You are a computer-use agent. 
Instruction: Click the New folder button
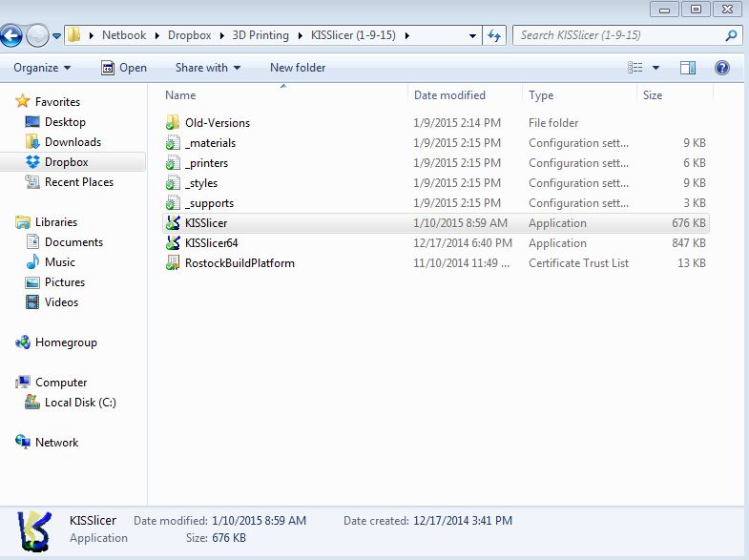[298, 68]
